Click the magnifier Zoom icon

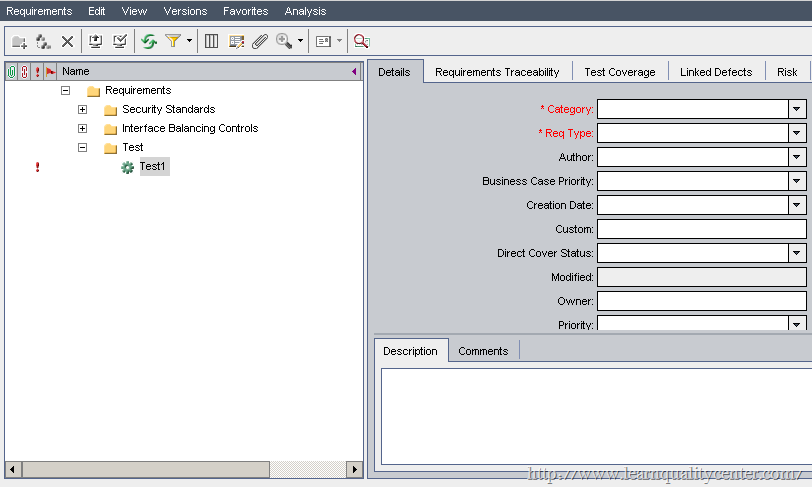click(284, 41)
